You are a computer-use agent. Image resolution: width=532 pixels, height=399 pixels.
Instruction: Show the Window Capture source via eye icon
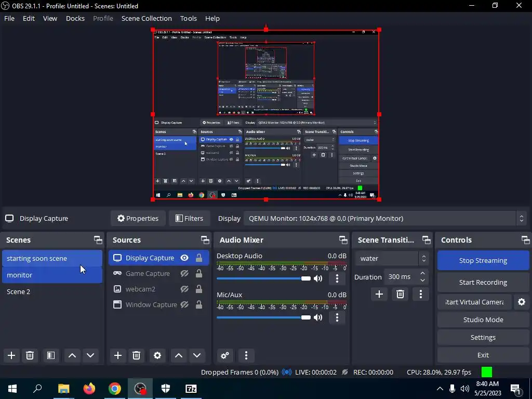(x=184, y=304)
